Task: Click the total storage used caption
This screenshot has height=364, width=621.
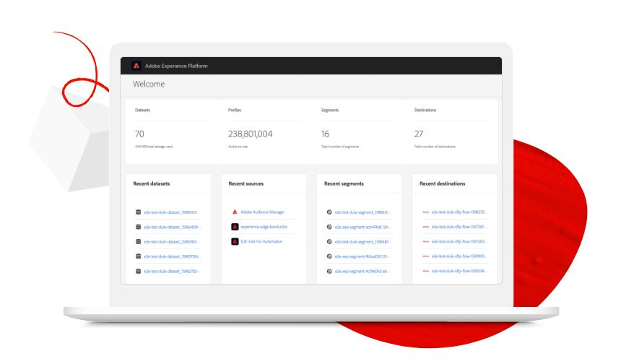Action: coord(154,147)
